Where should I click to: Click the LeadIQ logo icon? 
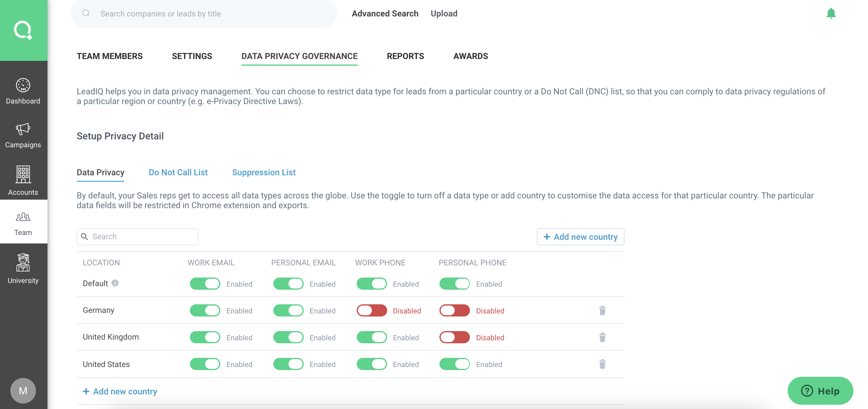(x=23, y=30)
